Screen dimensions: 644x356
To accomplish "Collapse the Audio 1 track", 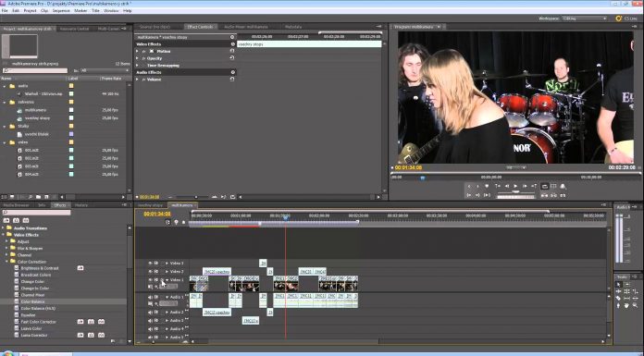I will pyautogui.click(x=167, y=297).
